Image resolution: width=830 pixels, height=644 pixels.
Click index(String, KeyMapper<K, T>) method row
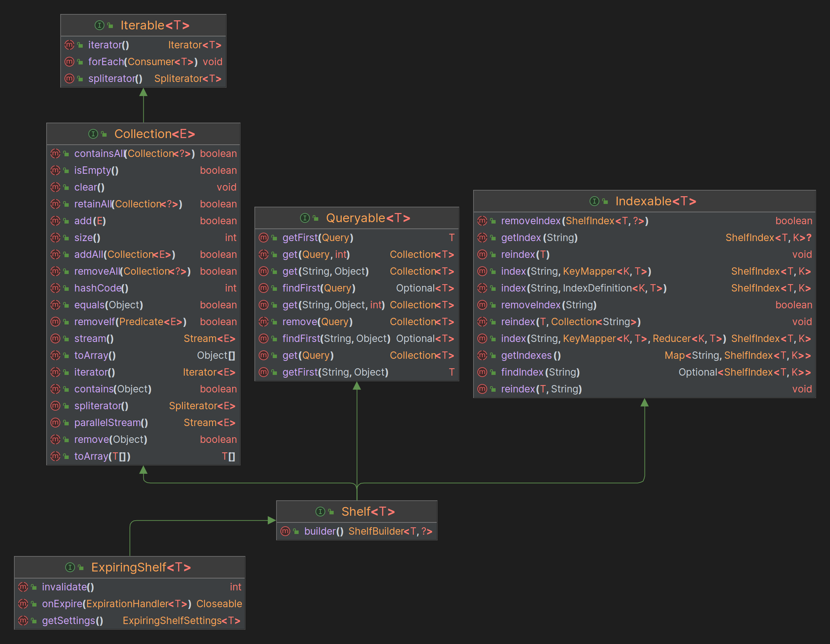(645, 271)
